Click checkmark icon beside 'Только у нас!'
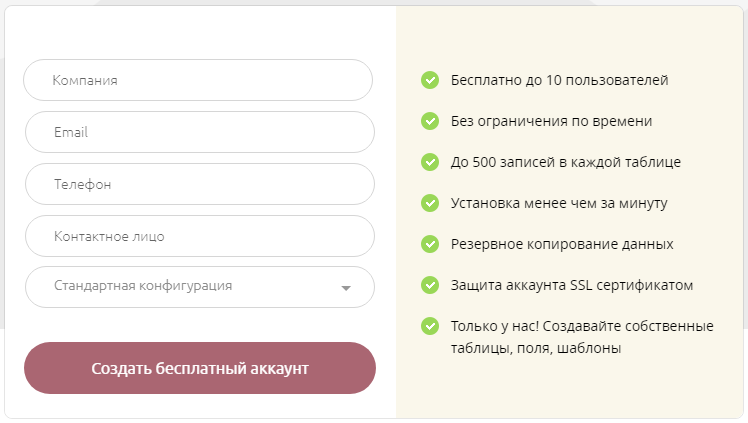 pos(430,326)
